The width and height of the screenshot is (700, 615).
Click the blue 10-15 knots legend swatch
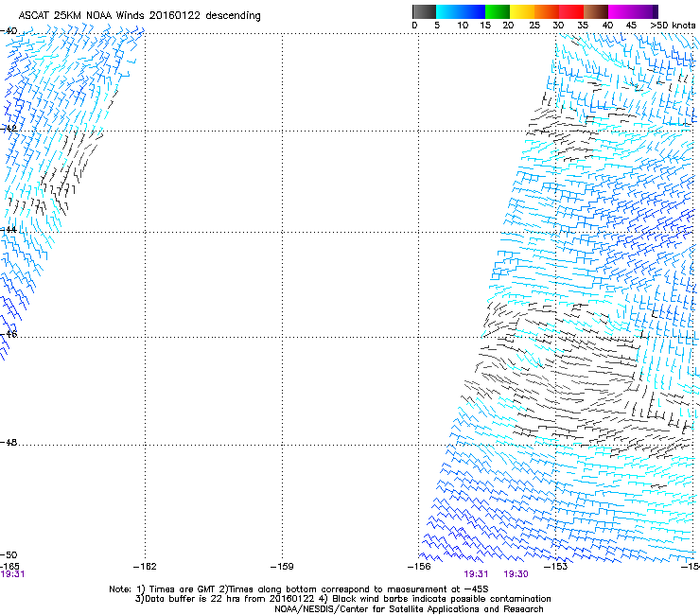pyautogui.click(x=472, y=11)
